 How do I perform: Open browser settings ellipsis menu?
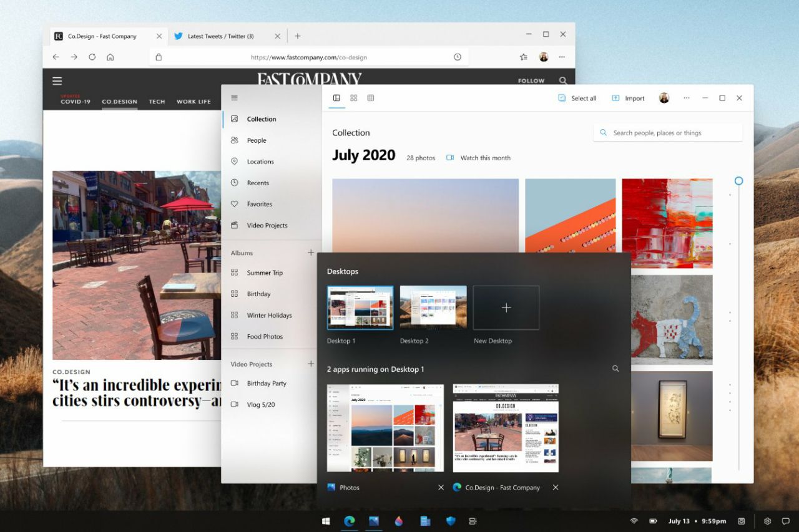pos(562,57)
